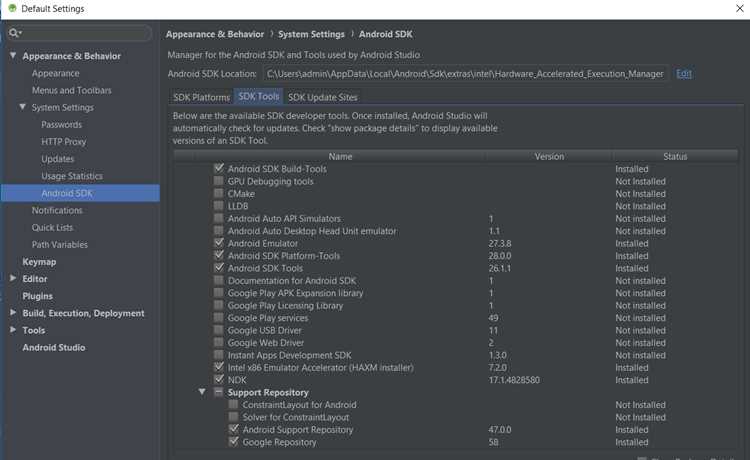
Task: Select Usage Statistics item
Action: click(72, 176)
